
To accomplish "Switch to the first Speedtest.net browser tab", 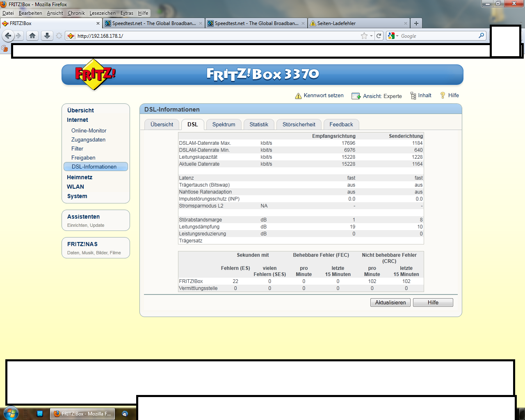I will (x=153, y=23).
